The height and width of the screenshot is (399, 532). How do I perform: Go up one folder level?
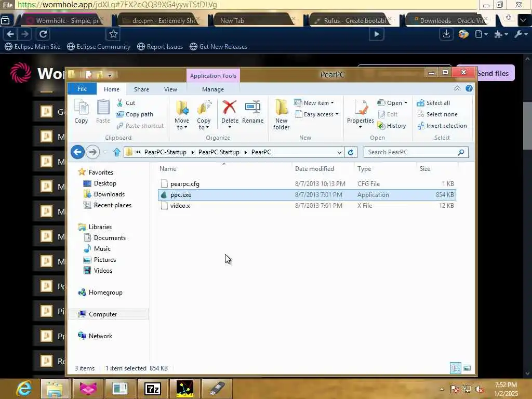117,152
